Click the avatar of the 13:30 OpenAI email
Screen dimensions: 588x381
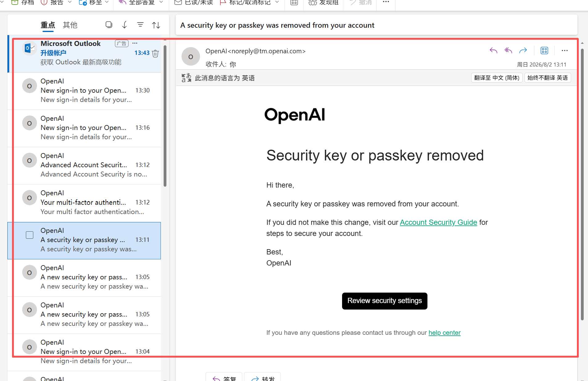pos(29,86)
